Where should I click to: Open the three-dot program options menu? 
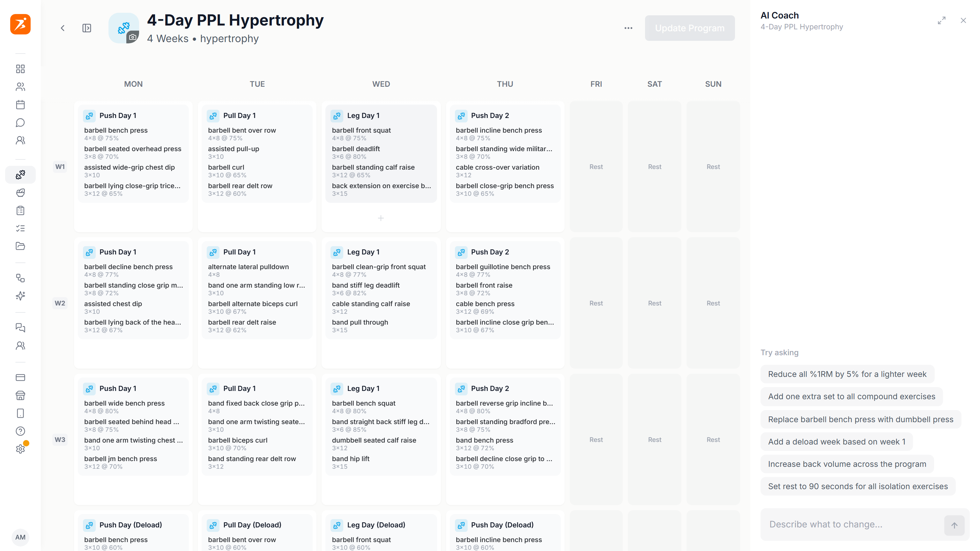[628, 28]
